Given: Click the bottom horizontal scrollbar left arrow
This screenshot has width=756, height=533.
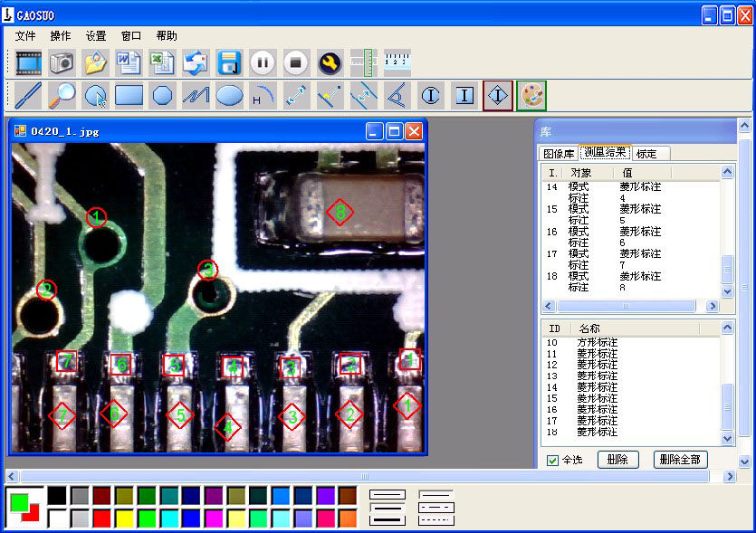Looking at the screenshot, I should click(12, 476).
